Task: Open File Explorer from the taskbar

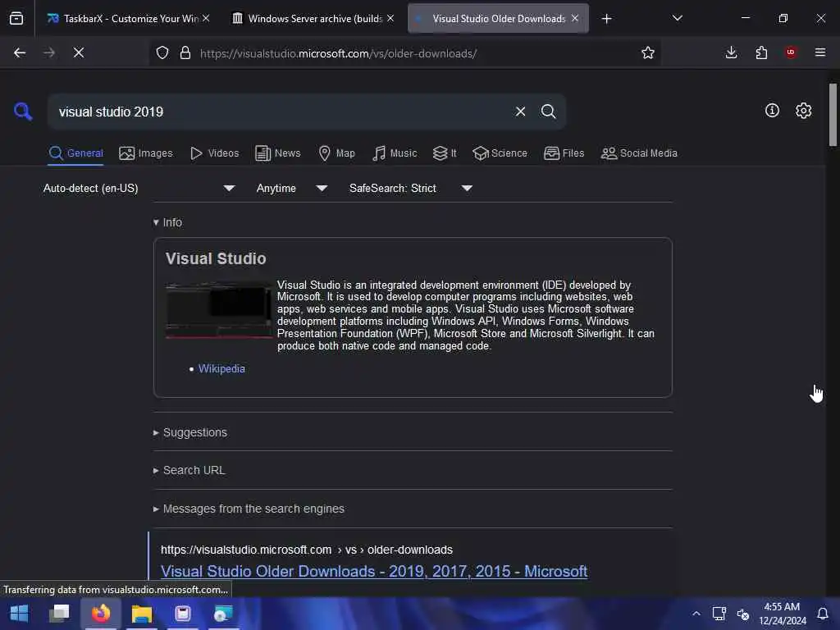Action: tap(142, 614)
